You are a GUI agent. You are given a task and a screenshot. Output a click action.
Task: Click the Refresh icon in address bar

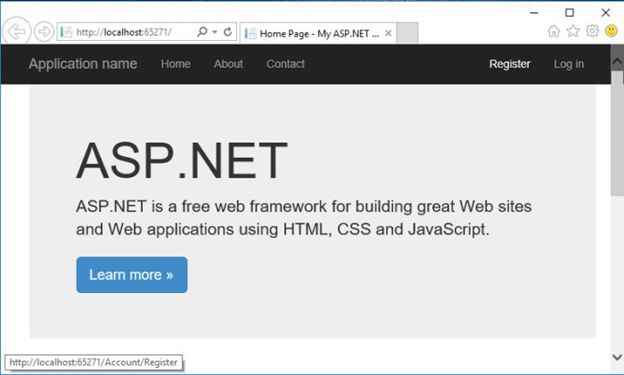point(228,32)
